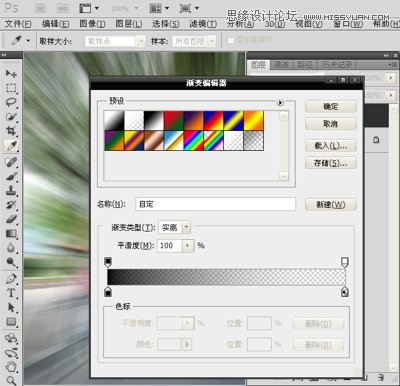Screen dimensions: 400x386
Task: Switch to the Channels tab
Action: (281, 65)
